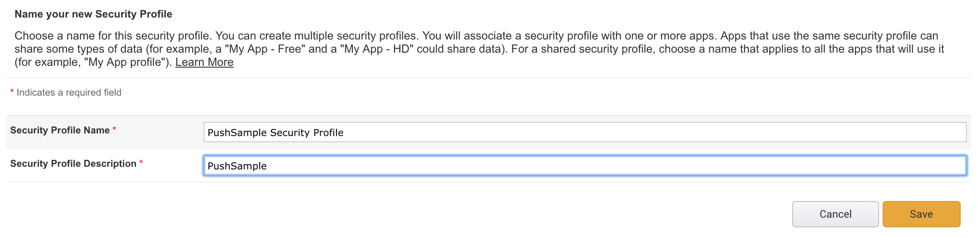
Task: Click the instructions paragraph starting 'Choose a name'
Action: coord(479,49)
